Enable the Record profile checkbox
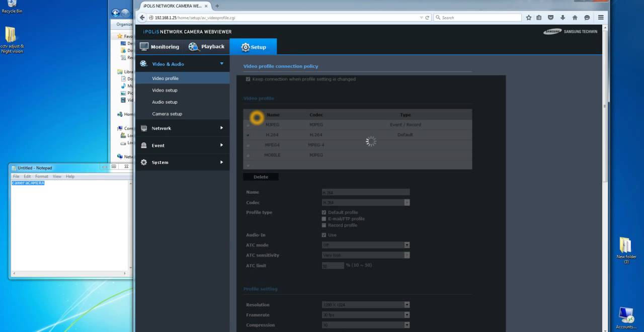Viewport: 644px width, 332px height. point(324,225)
